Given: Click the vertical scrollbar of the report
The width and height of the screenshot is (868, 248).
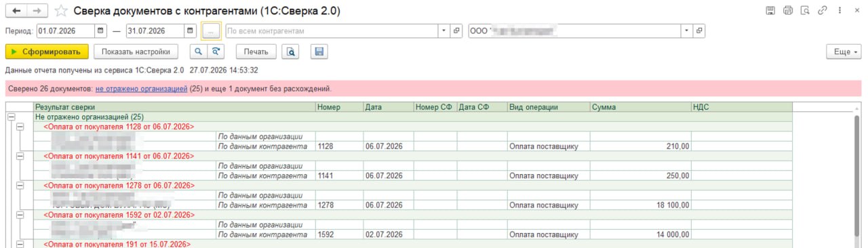Looking at the screenshot, I should tap(857, 176).
